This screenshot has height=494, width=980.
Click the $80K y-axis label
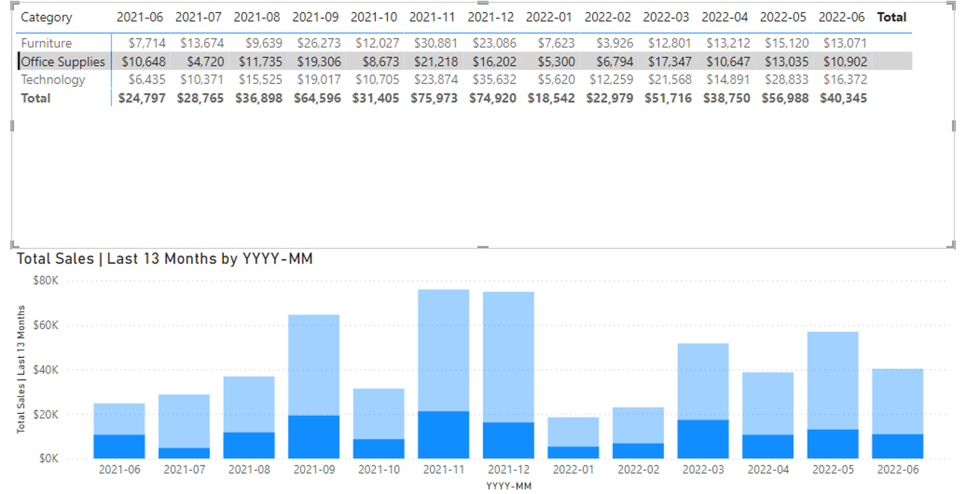46,280
